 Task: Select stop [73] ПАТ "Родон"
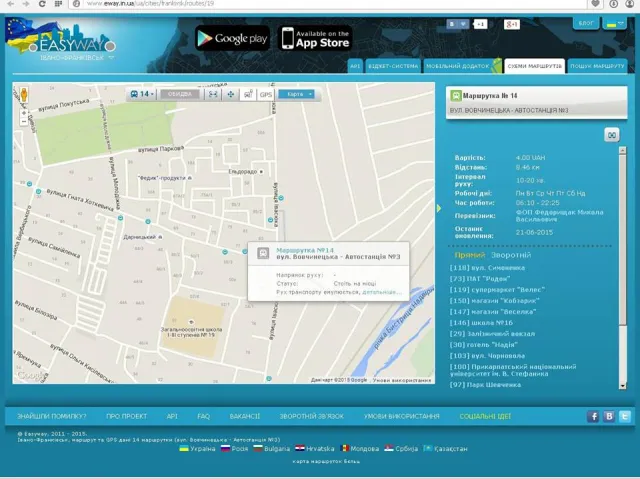tap(480, 279)
